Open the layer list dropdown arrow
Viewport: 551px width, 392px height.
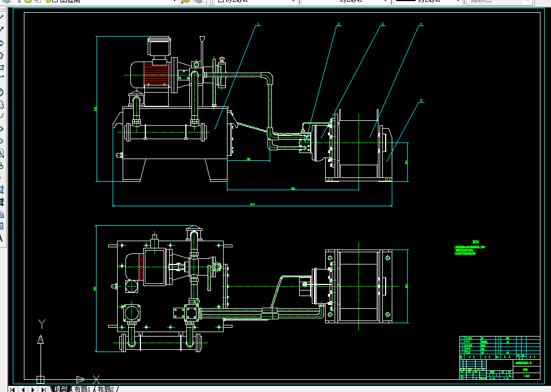click(174, 2)
